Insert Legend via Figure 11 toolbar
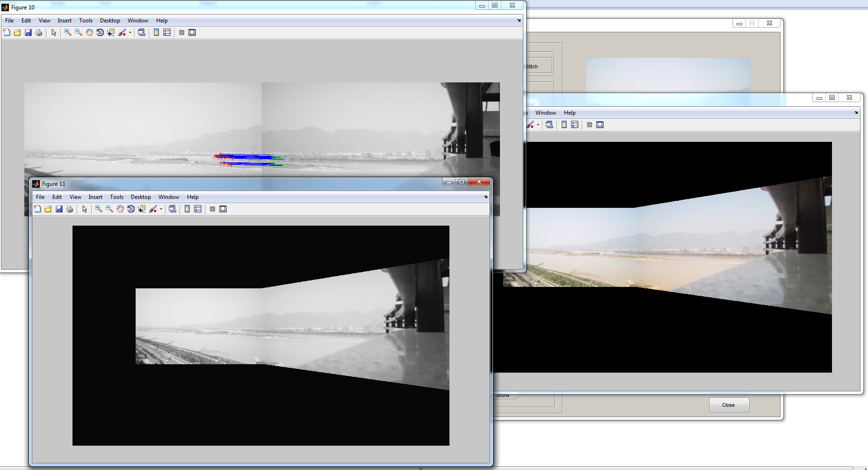This screenshot has width=868, height=470. (x=198, y=209)
